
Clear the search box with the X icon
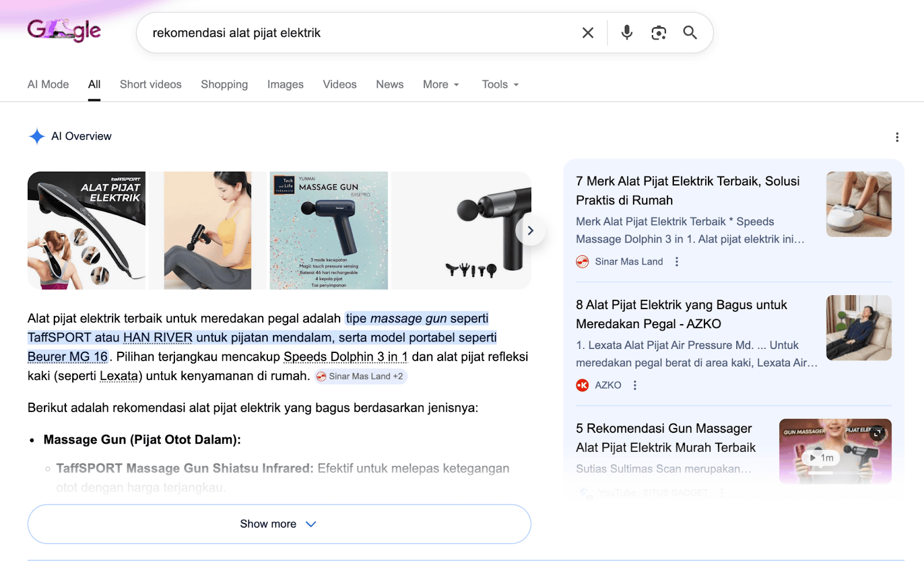[x=588, y=33]
